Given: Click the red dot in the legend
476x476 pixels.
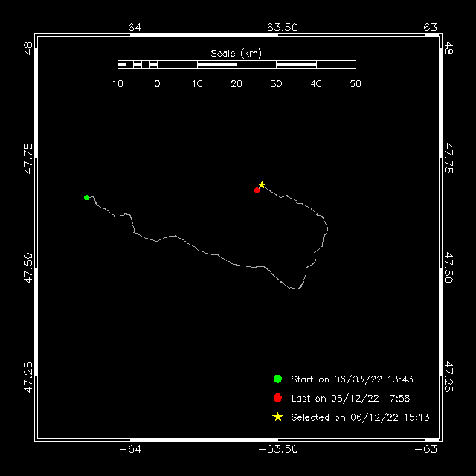Looking at the screenshot, I should tap(277, 398).
